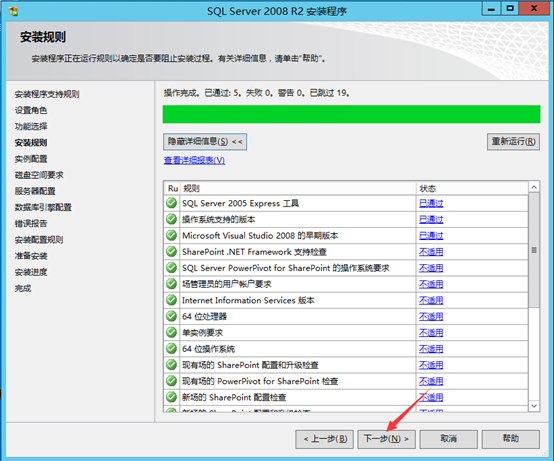The height and width of the screenshot is (461, 554).
Task: Select the SQL Server 2005 Express 工具 rule text
Action: [x=240, y=203]
